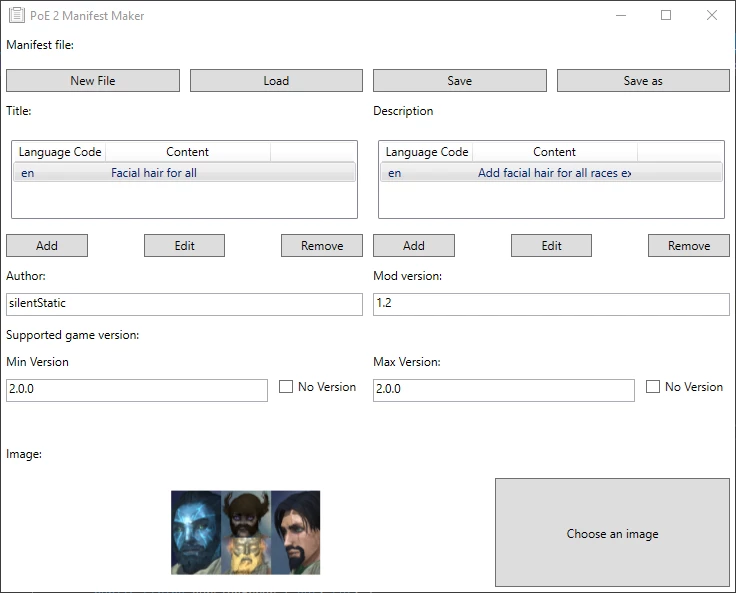Focus the Author field containing silentStatic

tap(184, 304)
